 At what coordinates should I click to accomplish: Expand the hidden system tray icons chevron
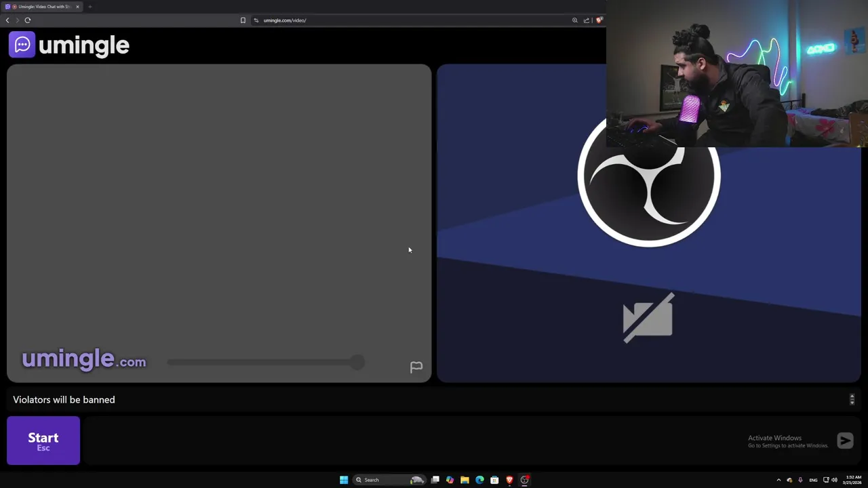coord(778,480)
